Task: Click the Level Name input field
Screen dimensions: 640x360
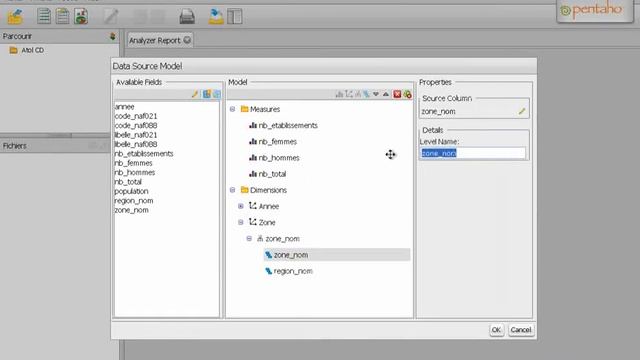Action: tap(473, 153)
